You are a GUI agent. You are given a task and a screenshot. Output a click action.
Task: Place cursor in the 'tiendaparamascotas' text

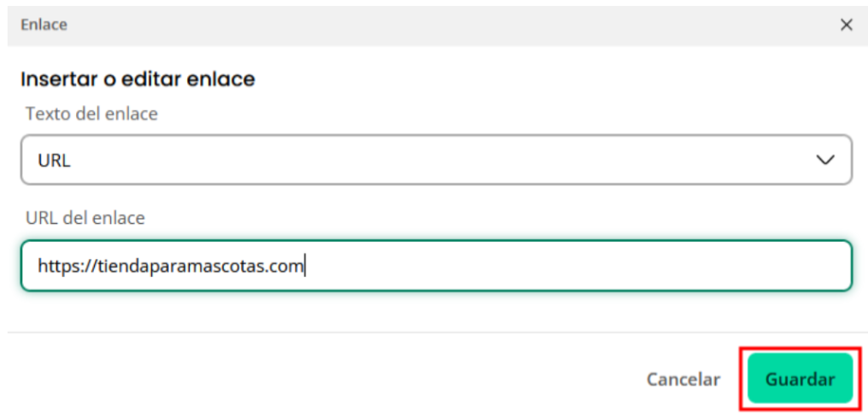coord(182,267)
